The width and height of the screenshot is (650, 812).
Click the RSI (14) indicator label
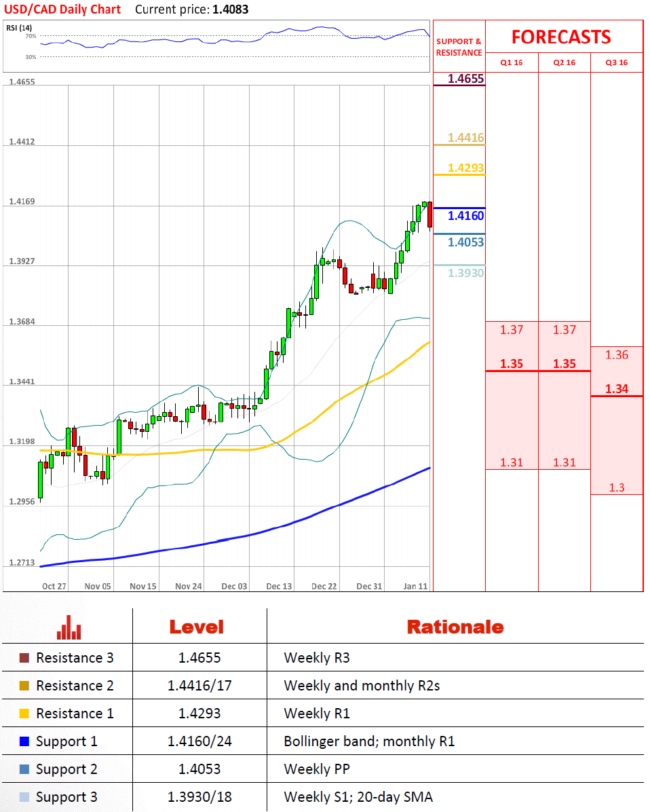[x=18, y=27]
